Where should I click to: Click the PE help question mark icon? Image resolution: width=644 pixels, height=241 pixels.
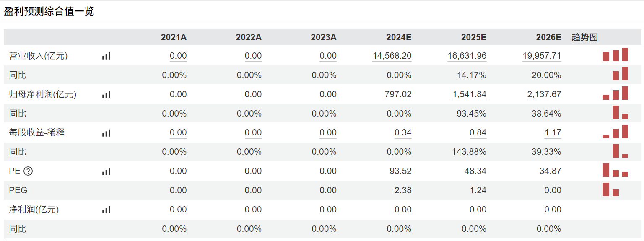pyautogui.click(x=28, y=171)
